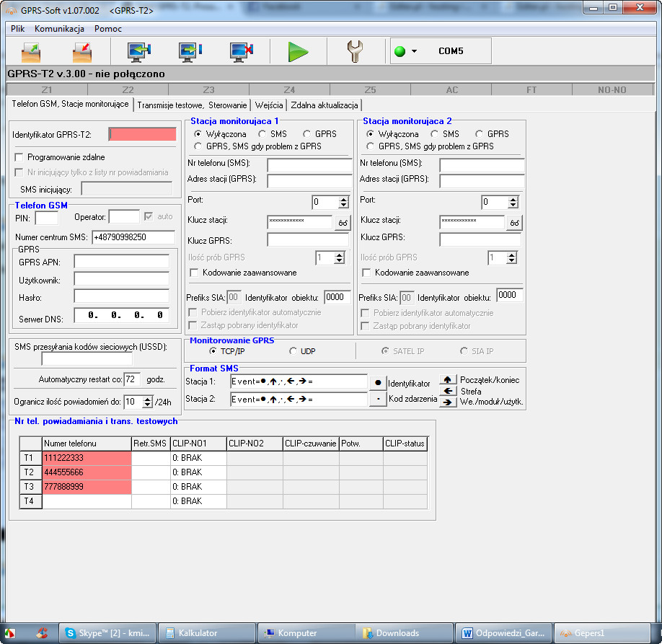Click the green play arrow icon
Screen dimensions: 662x644
click(298, 52)
